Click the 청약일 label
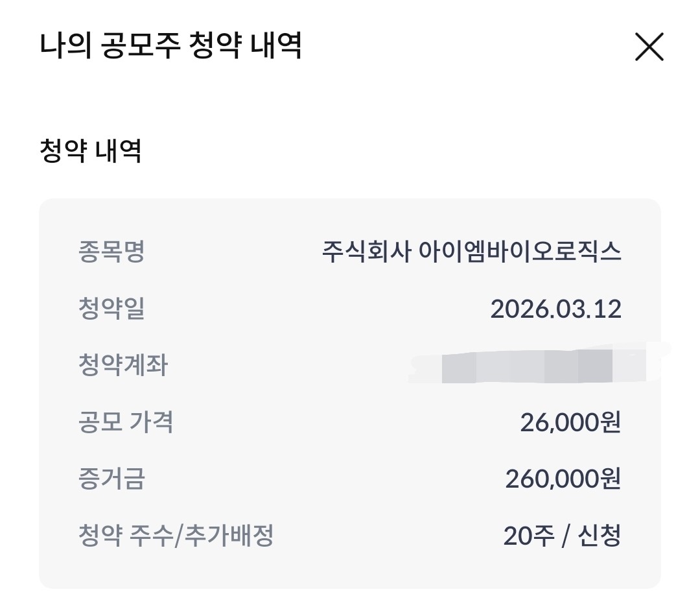Image resolution: width=700 pixels, height=607 pixels. pyautogui.click(x=111, y=309)
